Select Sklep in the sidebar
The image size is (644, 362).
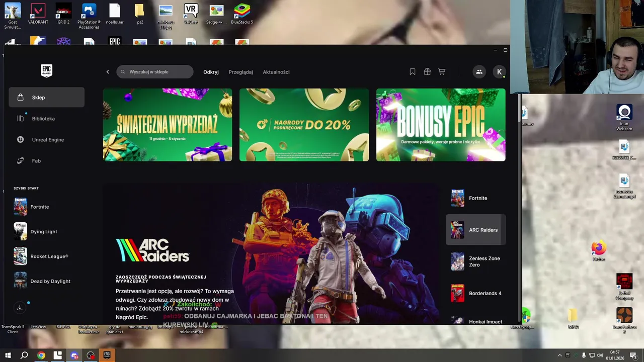[46, 98]
